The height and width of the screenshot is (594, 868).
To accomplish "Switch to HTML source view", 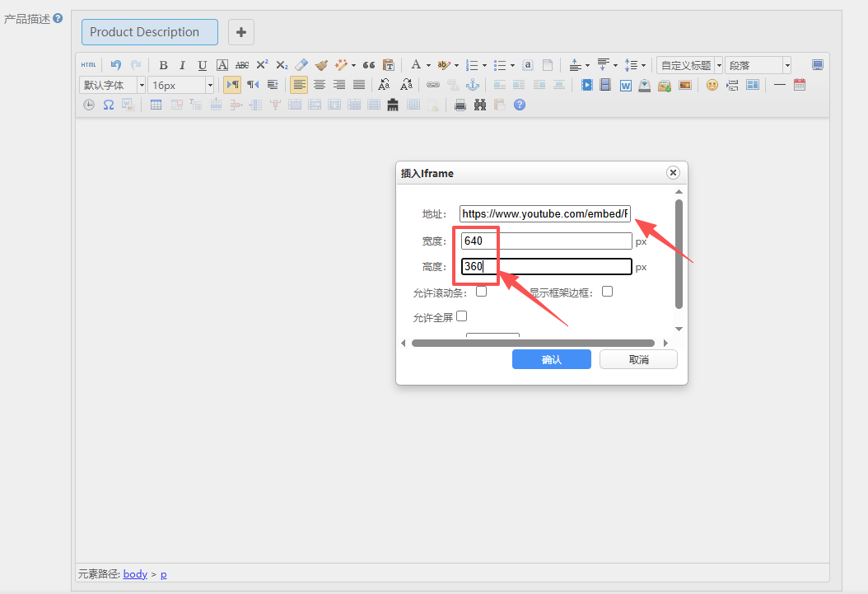I will pyautogui.click(x=88, y=65).
